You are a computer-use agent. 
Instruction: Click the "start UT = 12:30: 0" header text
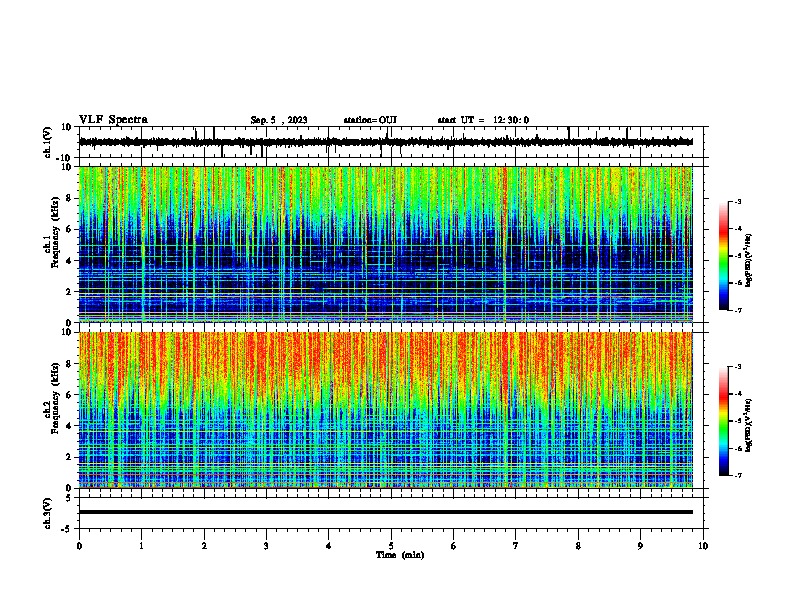[483, 120]
